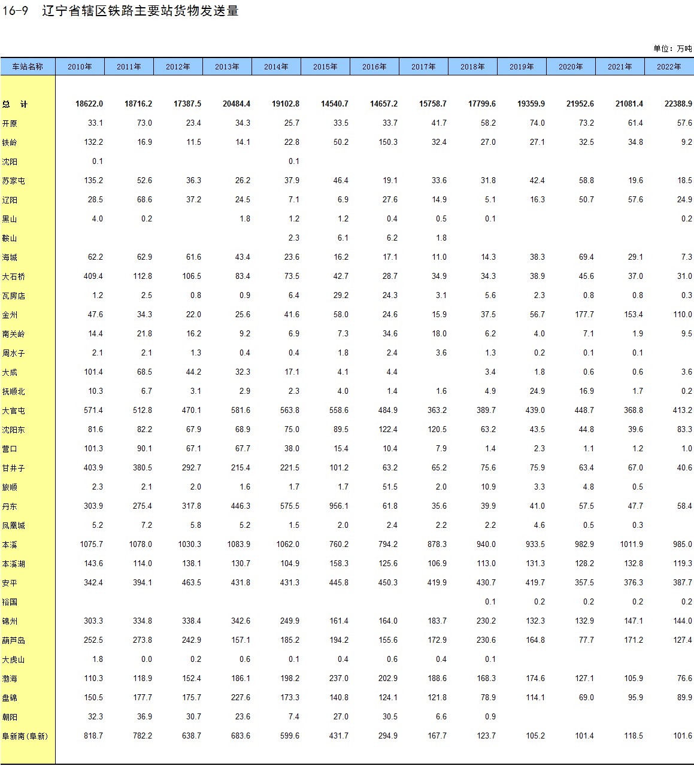Select the 本溪 station row label
Image resolution: width=694 pixels, height=784 pixels.
pos(10,545)
